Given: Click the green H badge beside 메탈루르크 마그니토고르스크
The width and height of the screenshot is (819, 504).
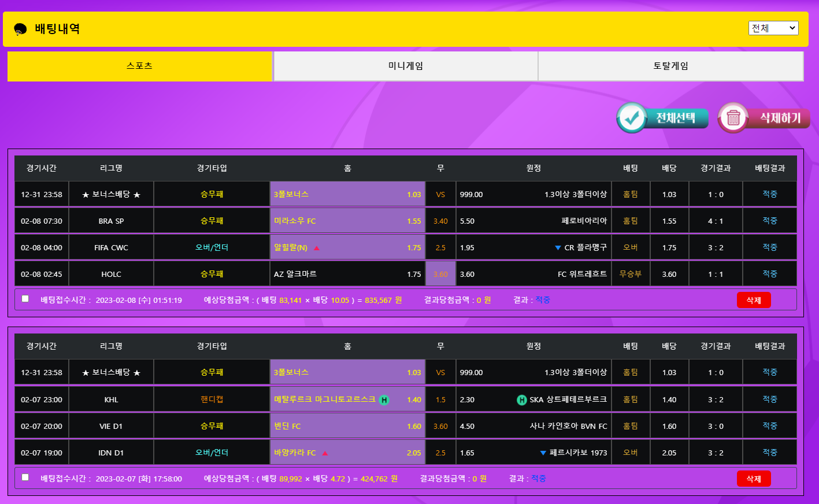Looking at the screenshot, I should pos(384,400).
